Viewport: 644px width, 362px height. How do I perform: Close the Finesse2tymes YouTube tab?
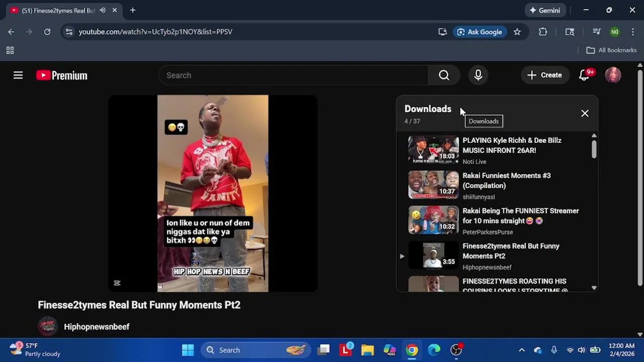coord(115,11)
